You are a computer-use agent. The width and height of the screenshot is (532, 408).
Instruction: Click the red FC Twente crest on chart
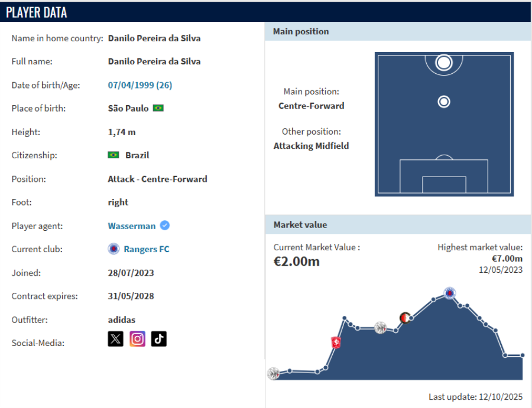pyautogui.click(x=336, y=342)
